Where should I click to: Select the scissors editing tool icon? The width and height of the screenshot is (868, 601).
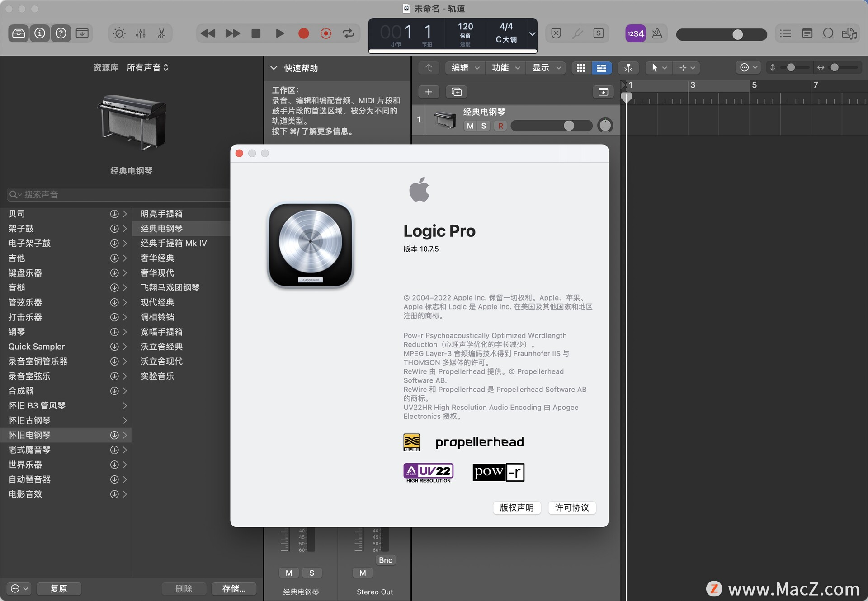point(161,33)
